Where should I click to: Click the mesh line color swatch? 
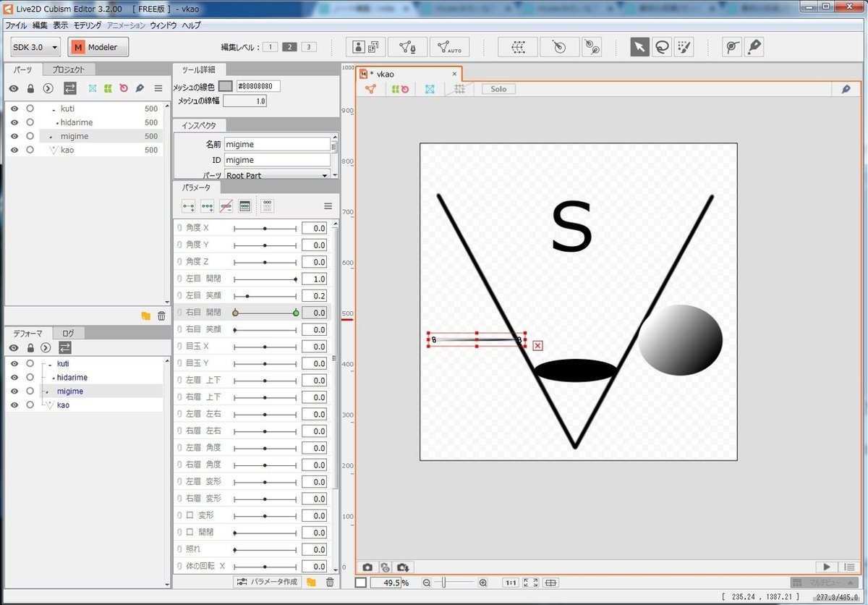click(226, 86)
